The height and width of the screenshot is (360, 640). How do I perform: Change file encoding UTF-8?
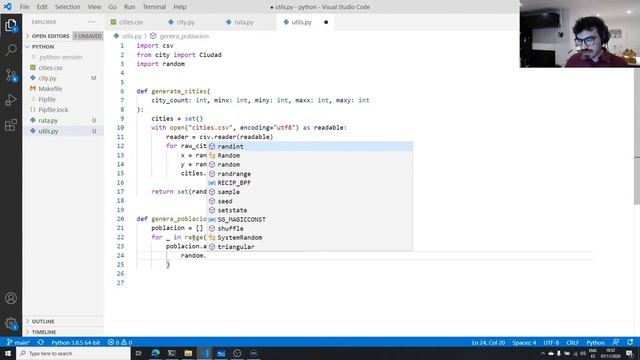[x=551, y=342]
